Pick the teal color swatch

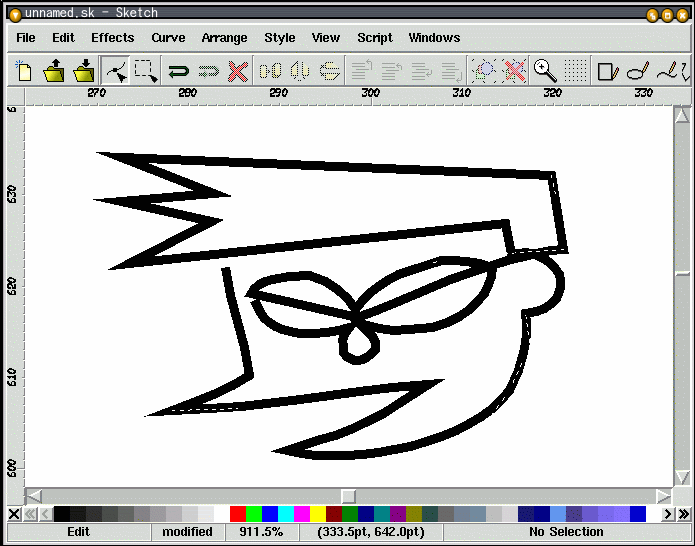point(382,514)
